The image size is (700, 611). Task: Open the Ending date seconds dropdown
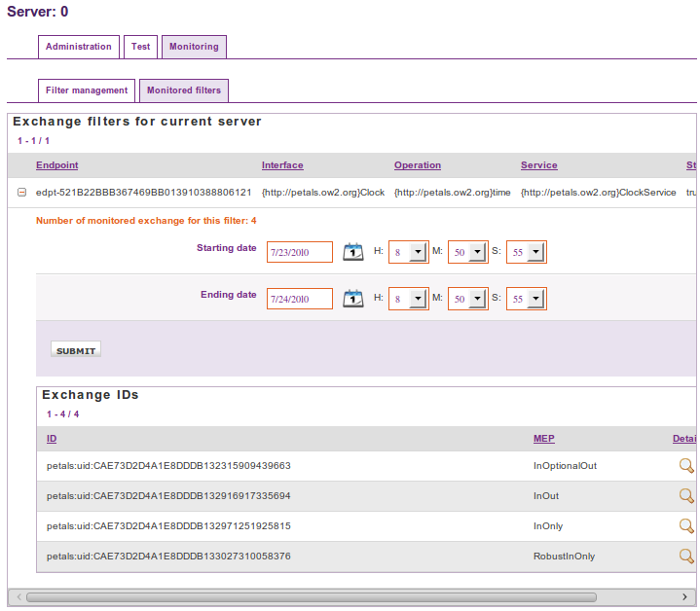[535, 299]
